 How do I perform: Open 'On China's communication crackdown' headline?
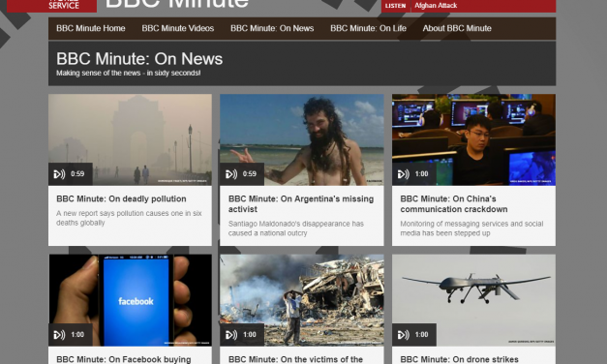point(454,204)
